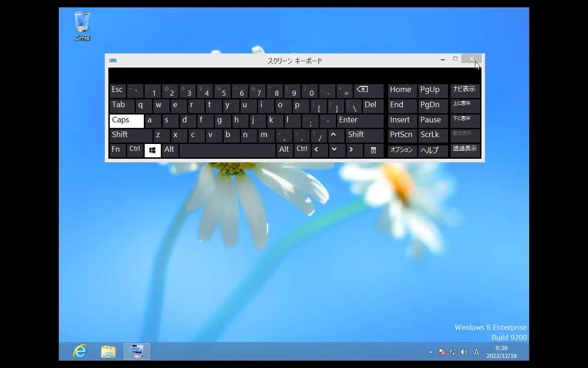This screenshot has width=588, height=368.
Task: Click the right arrow key
Action: click(354, 150)
